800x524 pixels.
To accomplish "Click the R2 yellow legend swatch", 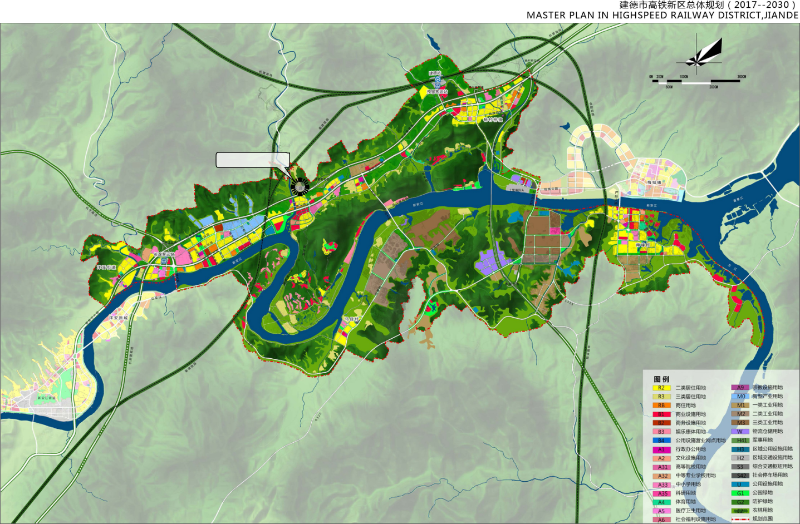I will pyautogui.click(x=661, y=388).
